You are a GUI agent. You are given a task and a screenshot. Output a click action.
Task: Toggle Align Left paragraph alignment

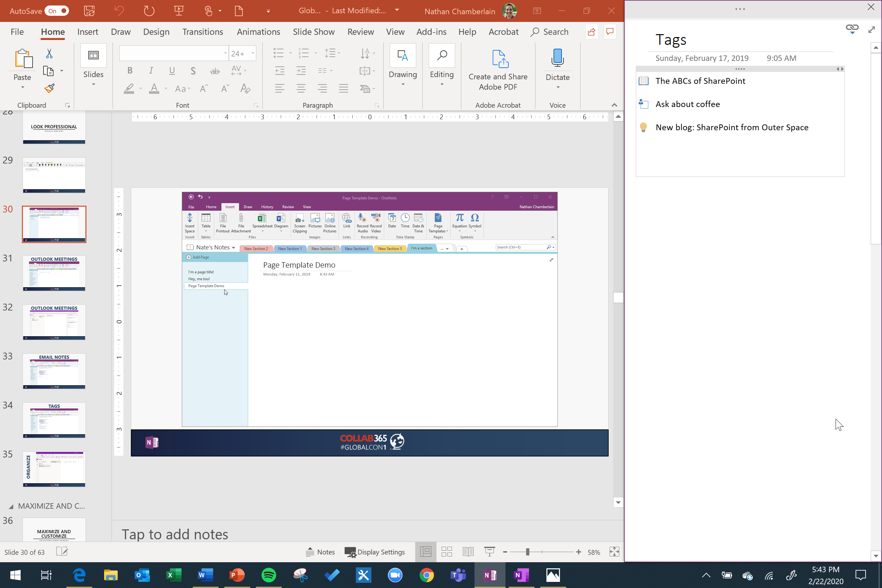click(x=280, y=89)
